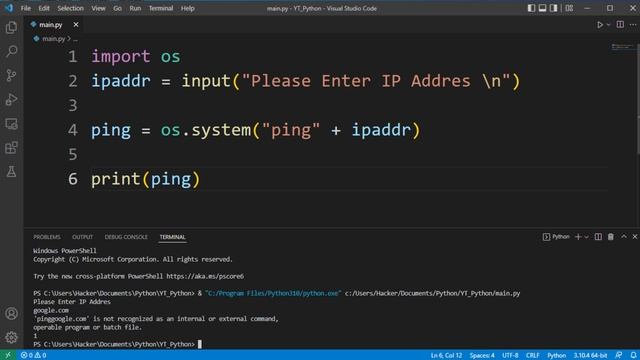Open editor More Actions ellipsis
Image resolution: width=640 pixels, height=360 pixels.
click(x=633, y=25)
